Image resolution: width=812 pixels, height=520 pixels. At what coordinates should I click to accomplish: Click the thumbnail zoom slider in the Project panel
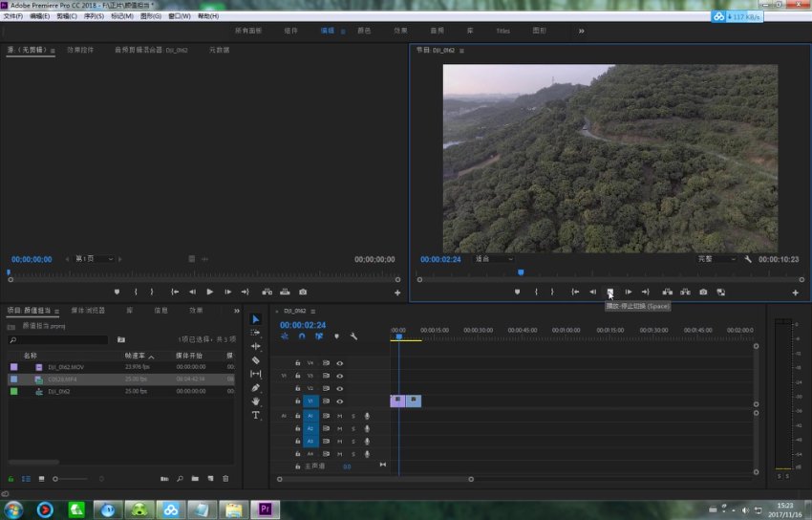(x=56, y=478)
